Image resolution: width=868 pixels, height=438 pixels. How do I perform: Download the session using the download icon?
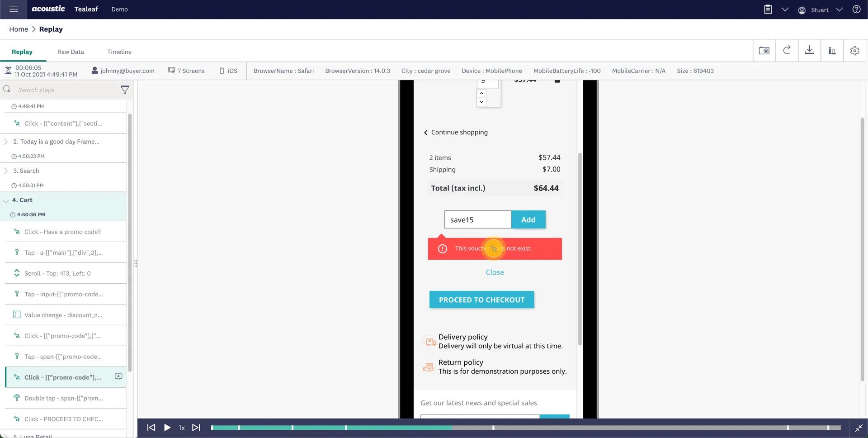(x=809, y=51)
